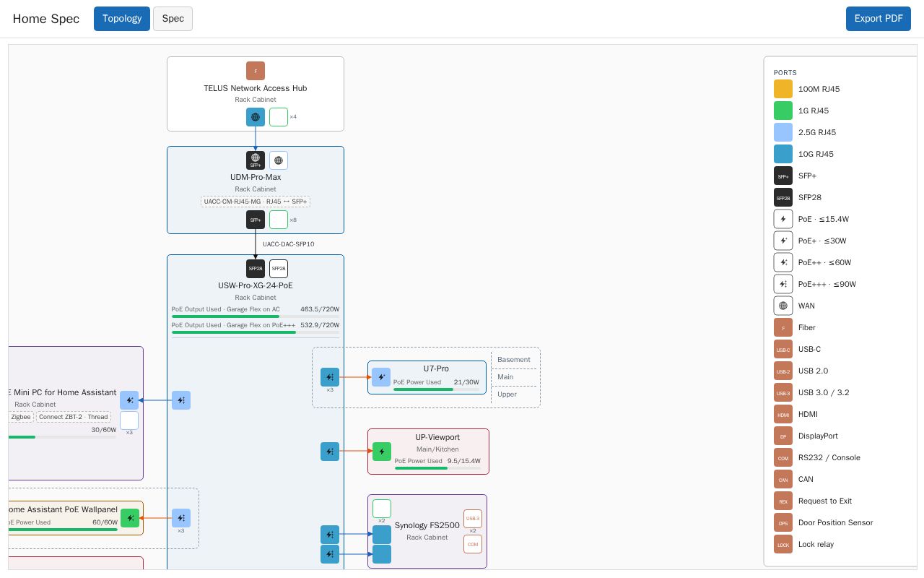Click the Home Spec title

point(46,19)
